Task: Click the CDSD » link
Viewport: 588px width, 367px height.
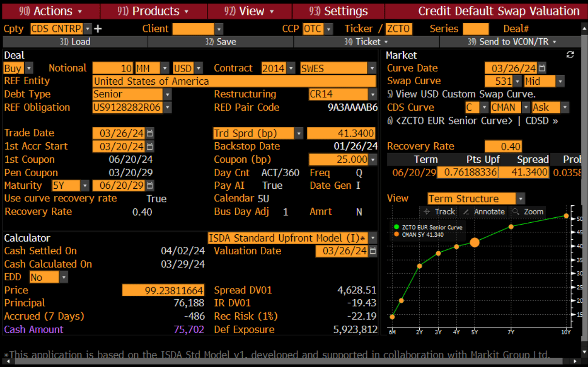Action: (541, 121)
